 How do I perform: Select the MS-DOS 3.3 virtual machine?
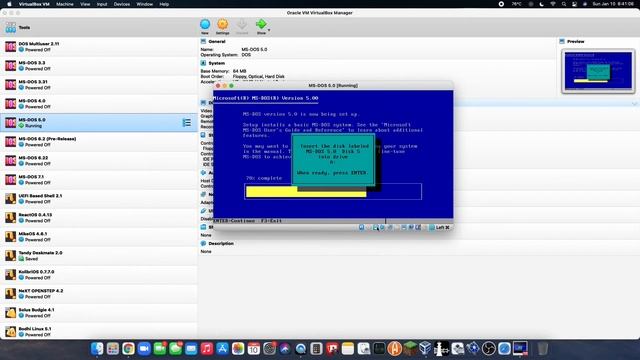tap(99, 66)
